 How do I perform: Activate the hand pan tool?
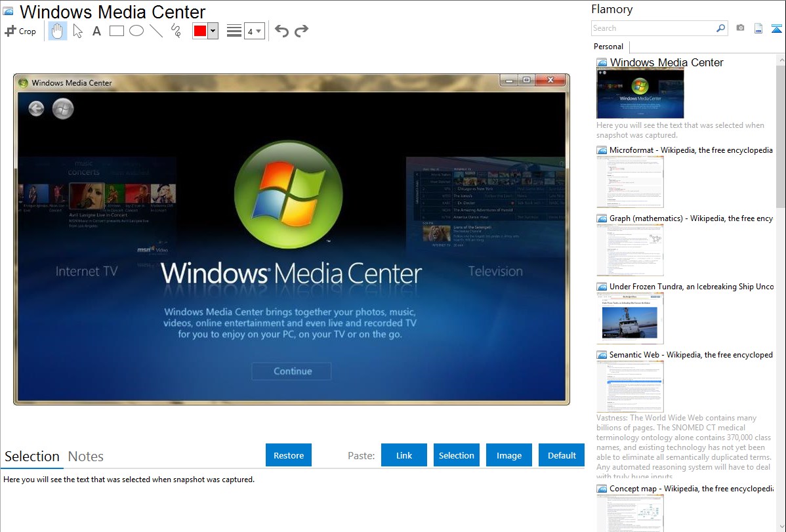click(x=57, y=31)
